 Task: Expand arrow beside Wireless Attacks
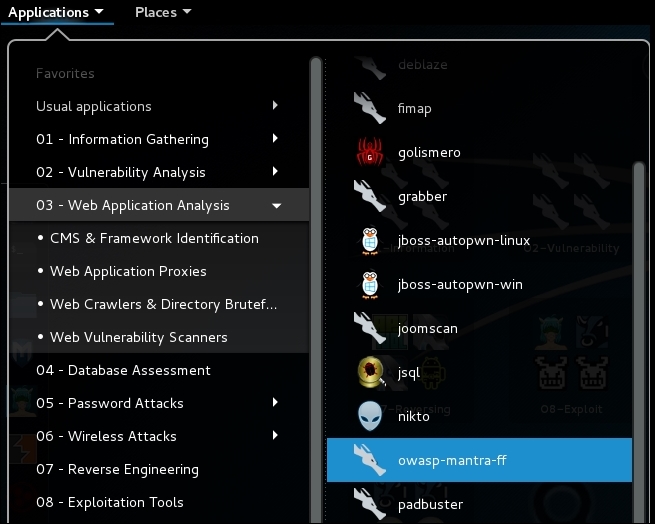(x=275, y=435)
